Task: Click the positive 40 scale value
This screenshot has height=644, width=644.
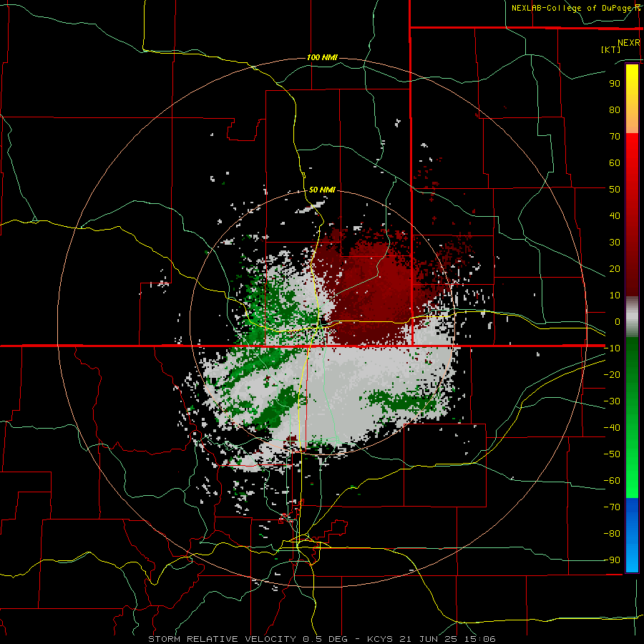Action: click(615, 215)
